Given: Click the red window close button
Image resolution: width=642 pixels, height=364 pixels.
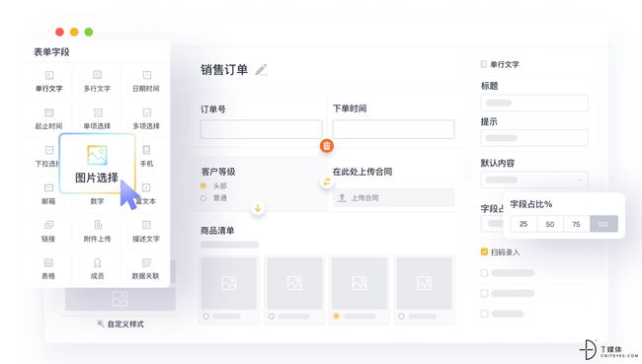Looking at the screenshot, I should click(x=60, y=32).
